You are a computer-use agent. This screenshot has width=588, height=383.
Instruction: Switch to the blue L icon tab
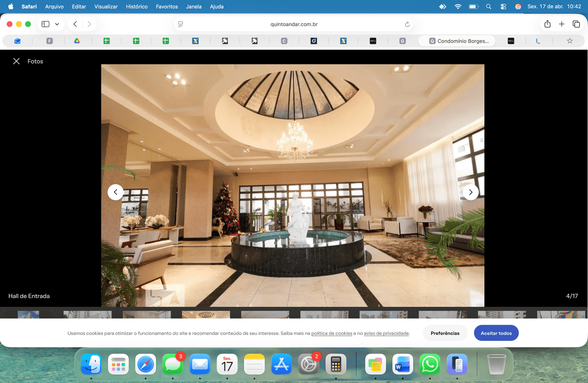coord(538,41)
